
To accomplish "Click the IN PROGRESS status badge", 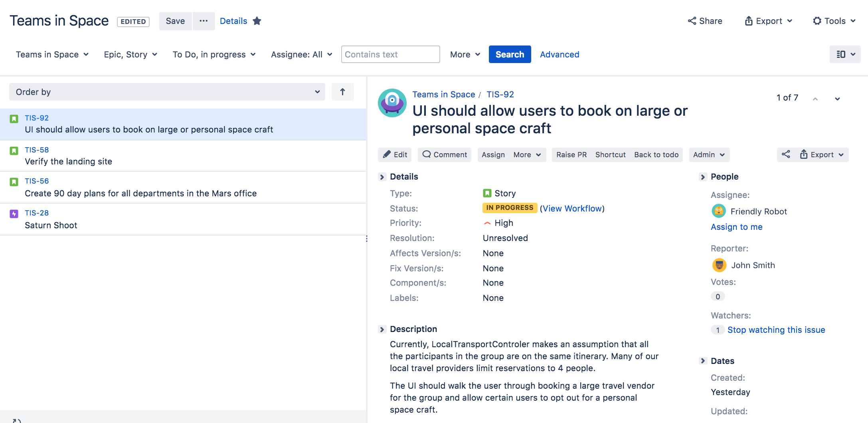I will pyautogui.click(x=510, y=208).
